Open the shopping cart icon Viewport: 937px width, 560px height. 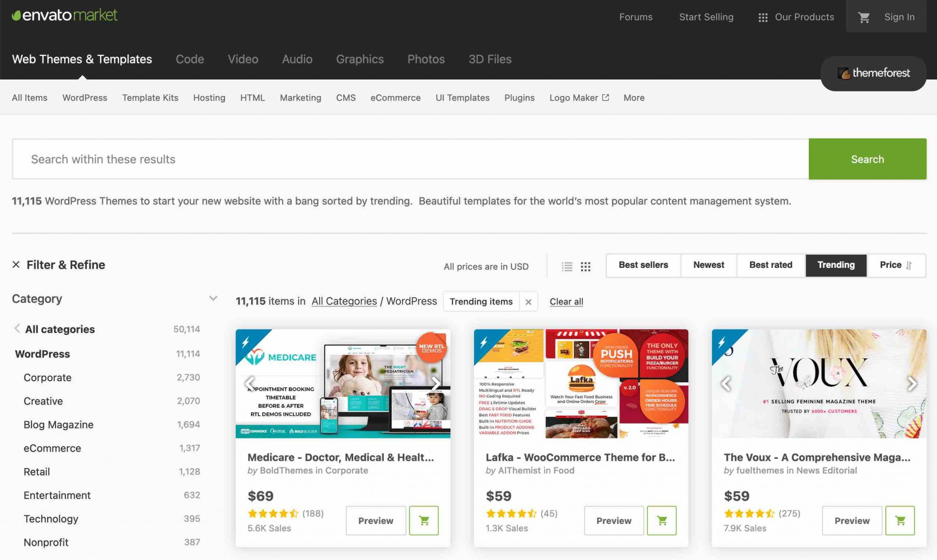point(864,16)
